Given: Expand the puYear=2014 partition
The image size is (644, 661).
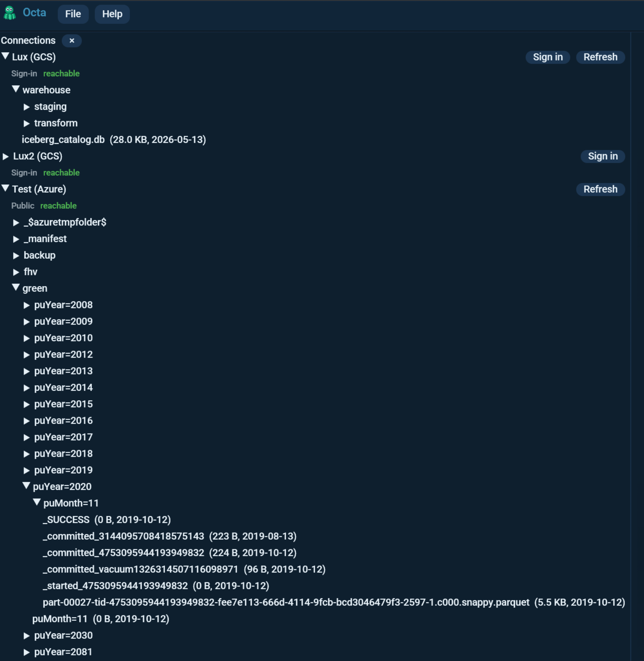Looking at the screenshot, I should pos(27,388).
